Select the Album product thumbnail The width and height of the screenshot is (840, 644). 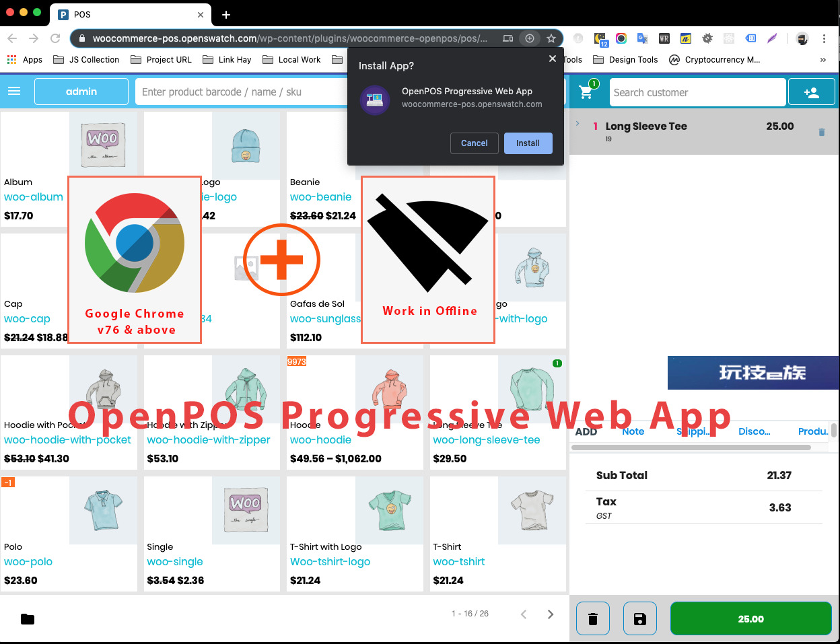103,145
